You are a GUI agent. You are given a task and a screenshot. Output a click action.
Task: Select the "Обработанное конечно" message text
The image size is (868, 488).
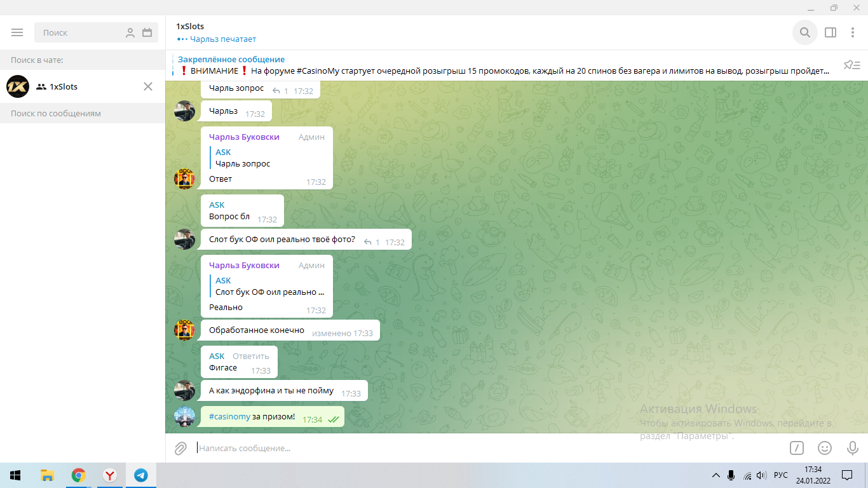point(257,330)
